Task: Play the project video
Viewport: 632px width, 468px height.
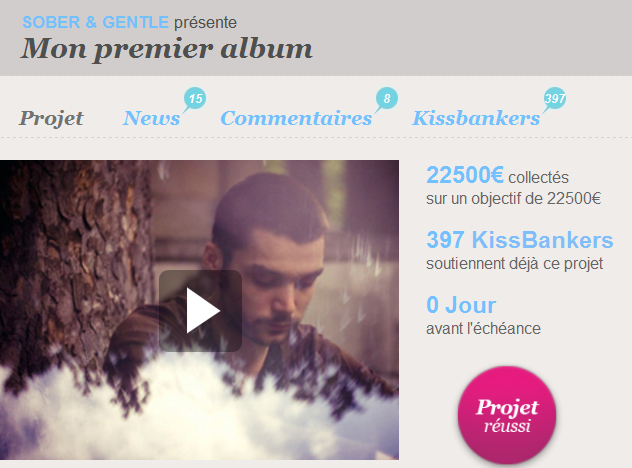Action: 200,310
